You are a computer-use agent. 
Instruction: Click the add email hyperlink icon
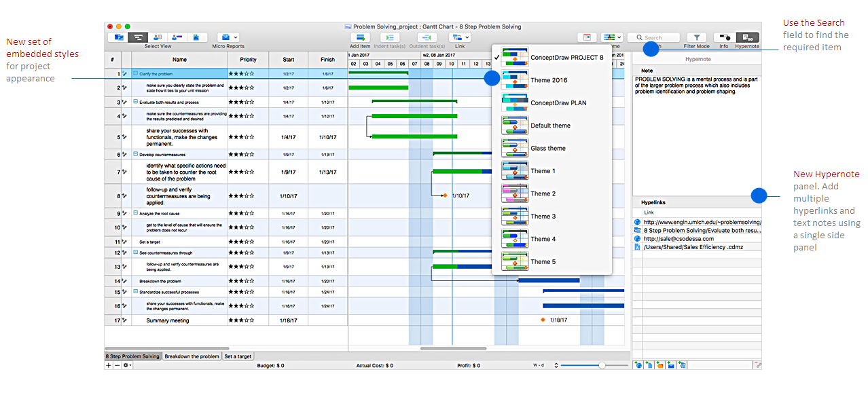671,365
